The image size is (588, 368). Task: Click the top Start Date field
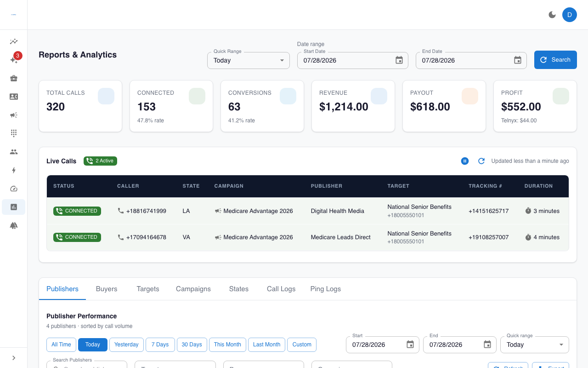pyautogui.click(x=353, y=60)
